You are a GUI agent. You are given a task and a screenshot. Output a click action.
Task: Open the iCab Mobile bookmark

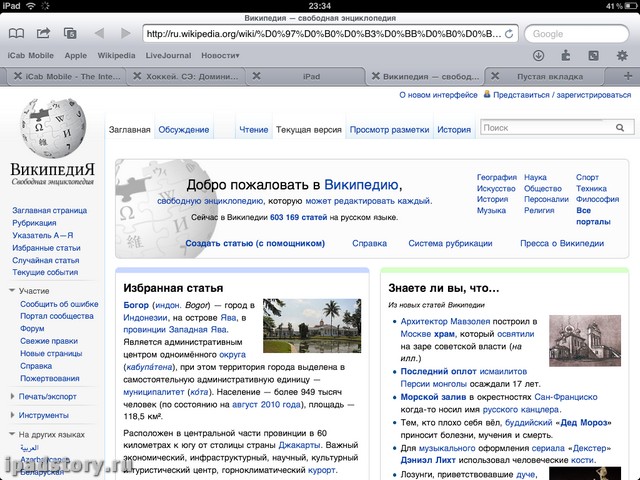(30, 56)
